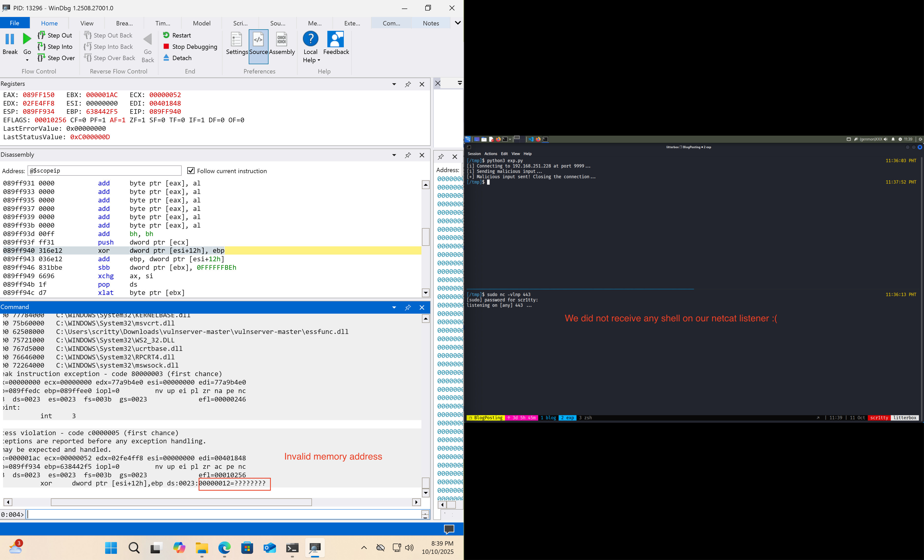Select Step Into in Flow Control
The image size is (924, 560).
pos(56,46)
